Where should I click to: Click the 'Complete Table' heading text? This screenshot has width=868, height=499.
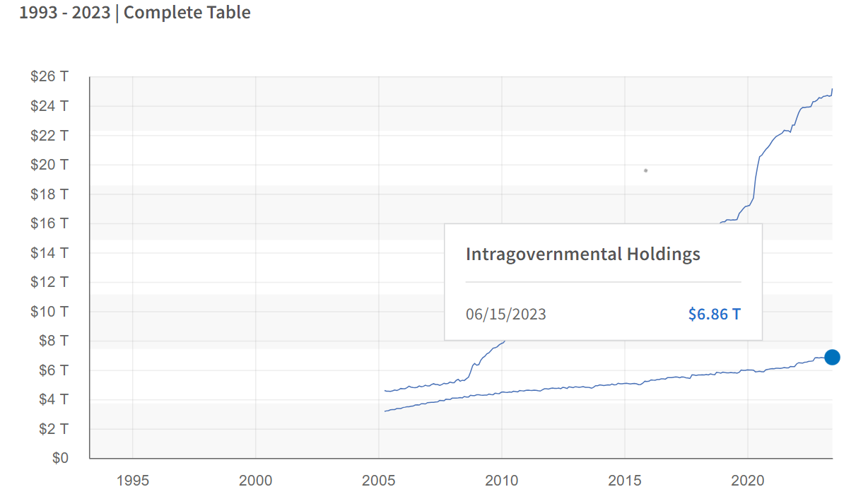pyautogui.click(x=187, y=12)
